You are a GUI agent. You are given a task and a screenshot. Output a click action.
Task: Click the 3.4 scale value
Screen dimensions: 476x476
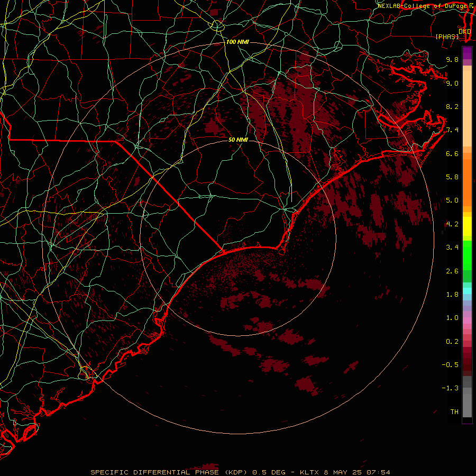click(452, 248)
